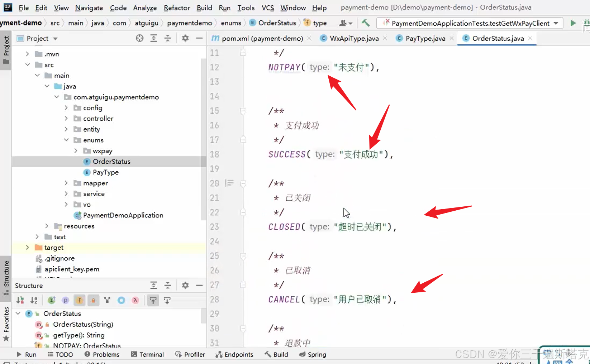Collapse the enums folder in Project tree
Viewport: 590px width, 364px height.
point(66,140)
